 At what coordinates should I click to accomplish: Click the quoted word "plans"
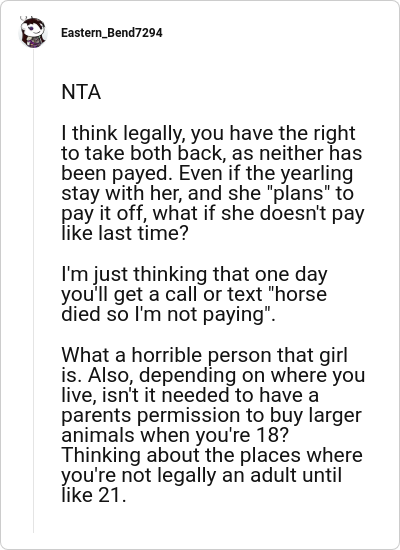tap(299, 193)
